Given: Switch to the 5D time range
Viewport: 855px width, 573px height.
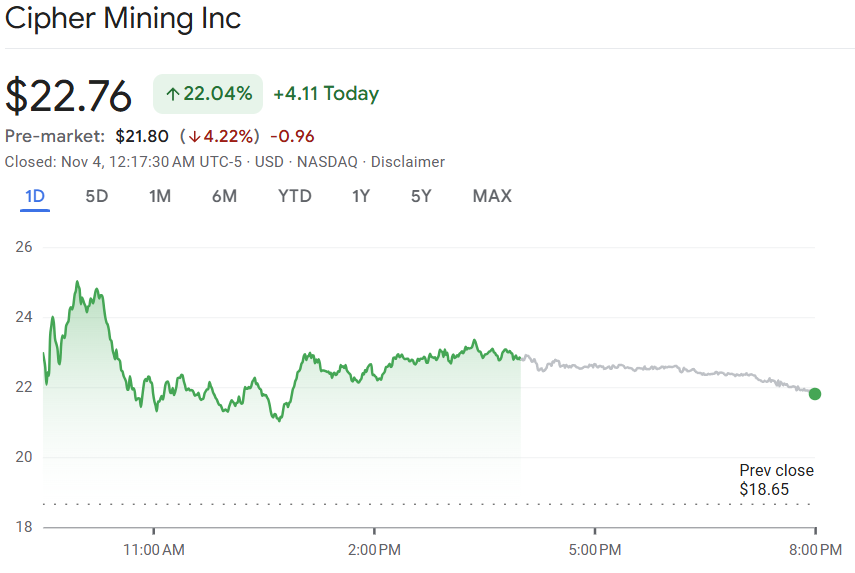Looking at the screenshot, I should coord(96,196).
